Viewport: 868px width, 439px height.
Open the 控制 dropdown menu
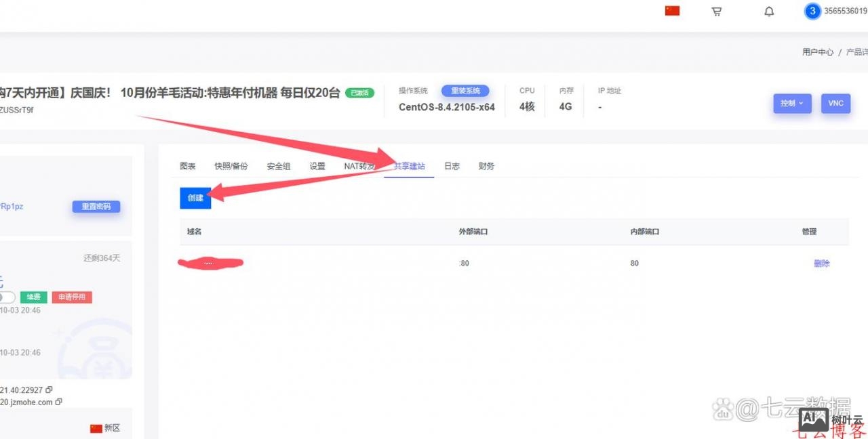pos(791,103)
